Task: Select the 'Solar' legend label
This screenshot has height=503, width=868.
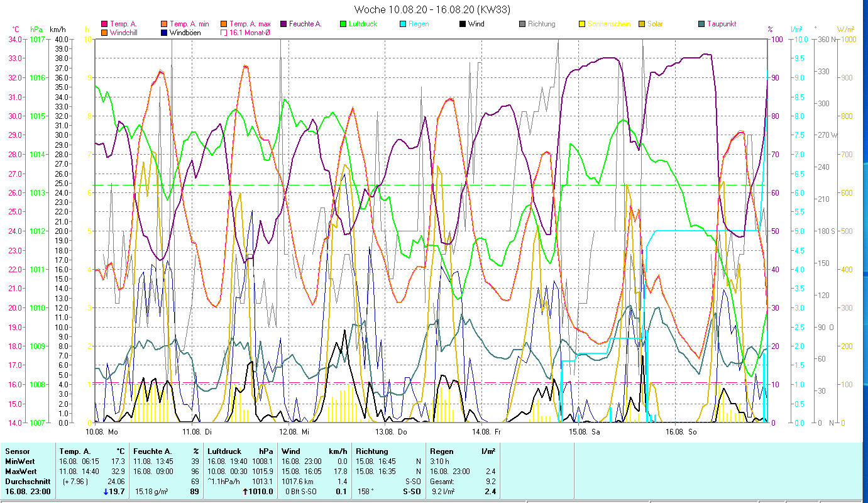Action: pos(655,24)
